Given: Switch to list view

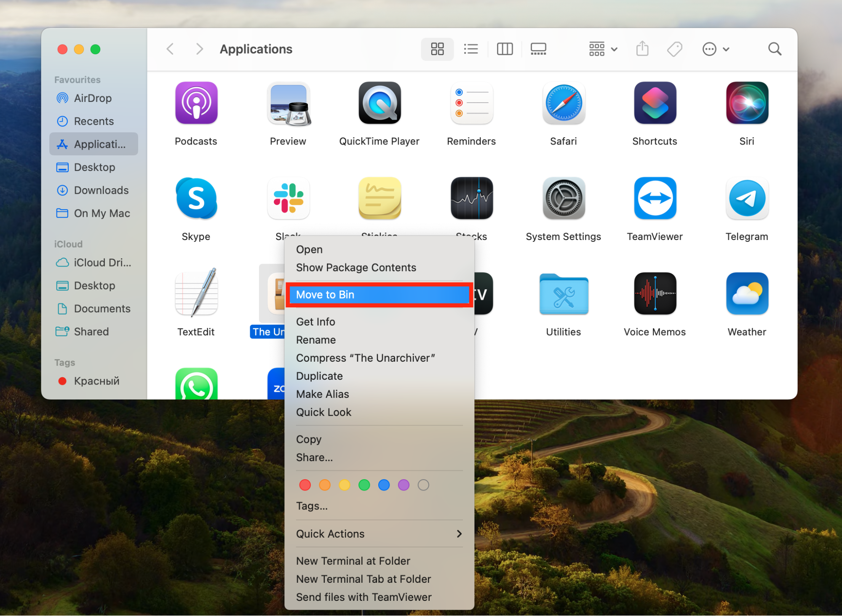Looking at the screenshot, I should coord(471,49).
